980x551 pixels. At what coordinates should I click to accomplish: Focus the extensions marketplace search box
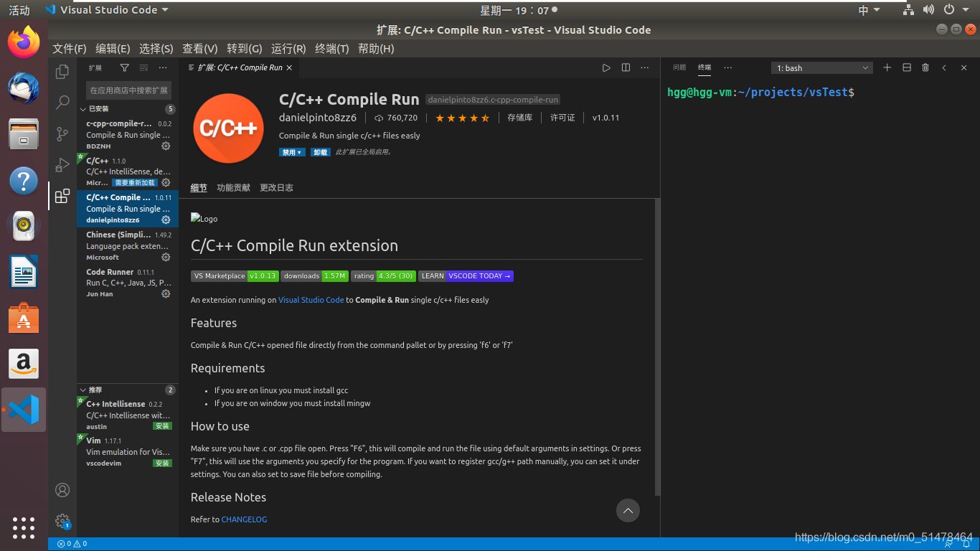[129, 90]
